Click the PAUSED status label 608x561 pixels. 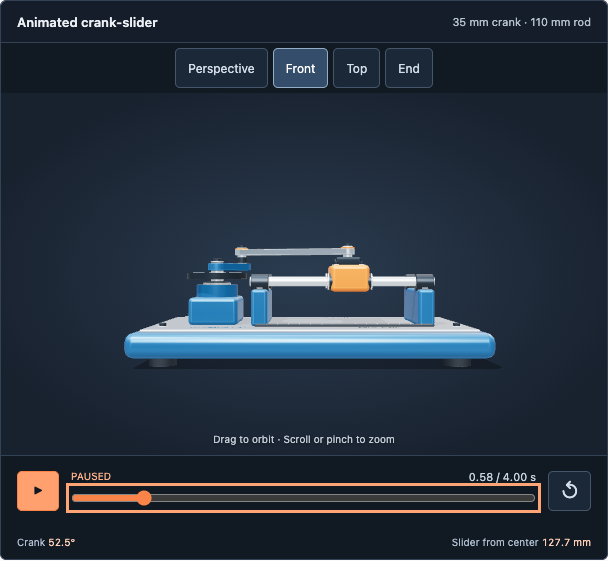point(91,476)
